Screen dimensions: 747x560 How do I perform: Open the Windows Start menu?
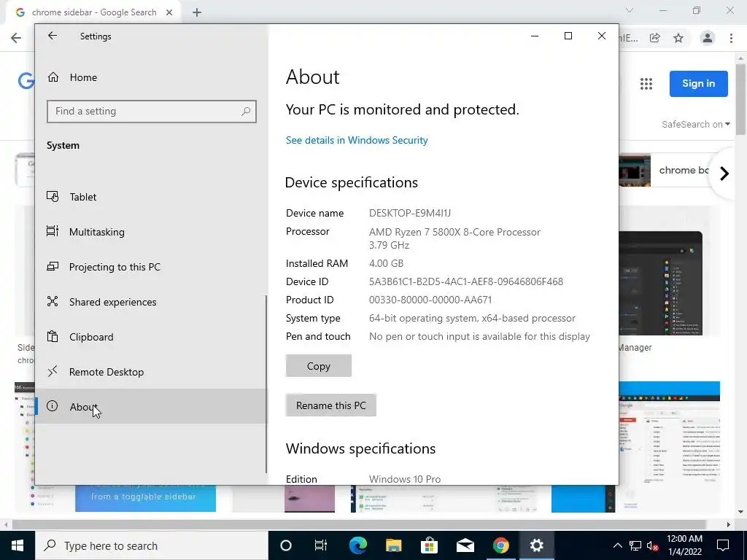[18, 545]
